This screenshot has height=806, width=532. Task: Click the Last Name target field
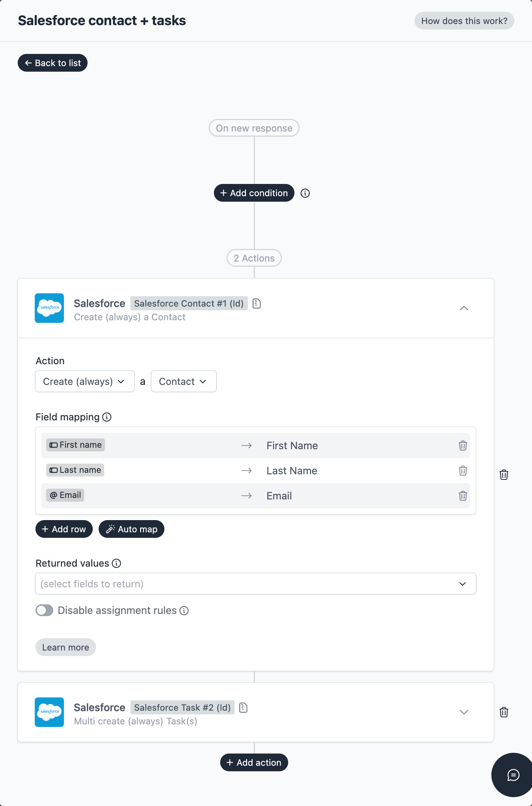292,471
